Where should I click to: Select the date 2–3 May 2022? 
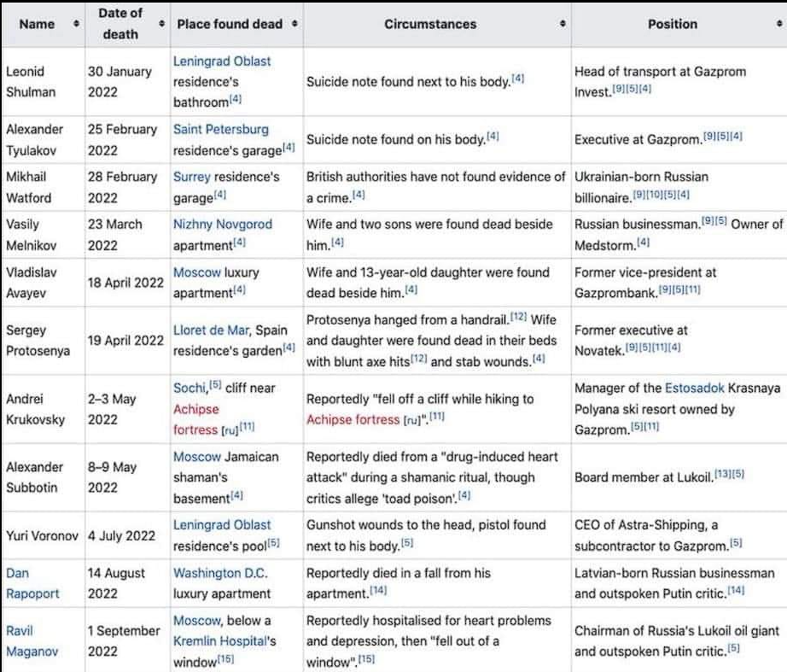tap(112, 409)
